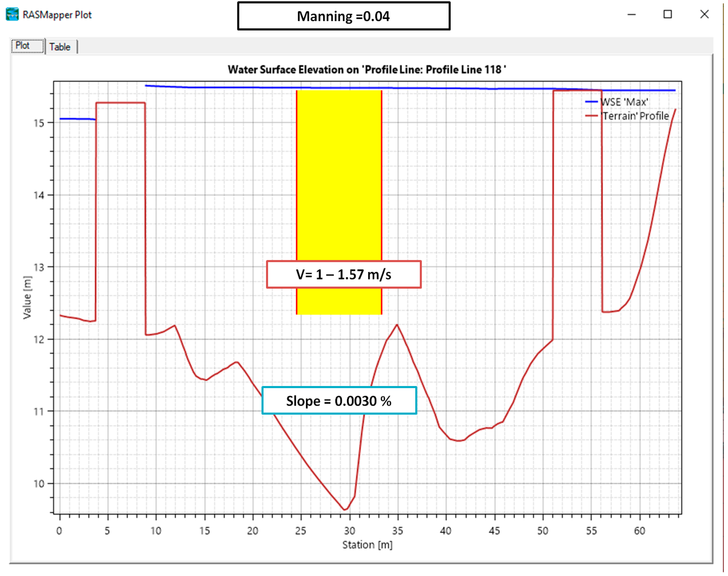Click the yellow highlighted channel rectangle
This screenshot has height=576, width=728.
(x=339, y=175)
